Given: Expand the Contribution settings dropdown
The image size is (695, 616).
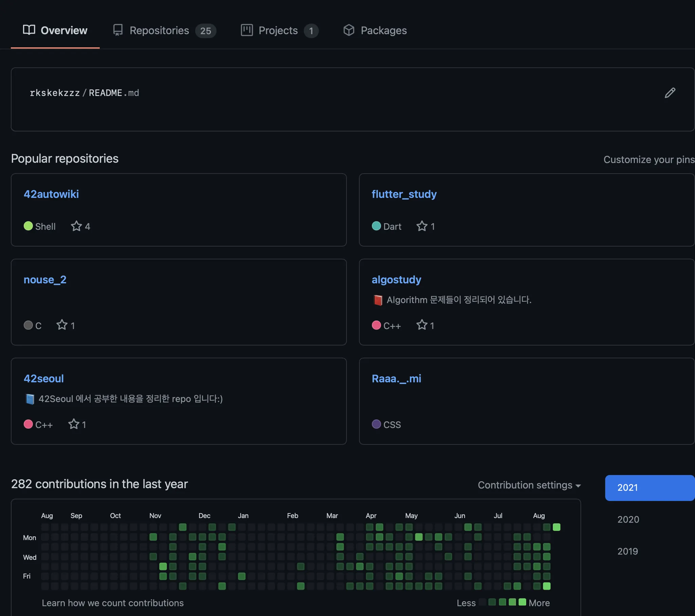Looking at the screenshot, I should (x=529, y=485).
